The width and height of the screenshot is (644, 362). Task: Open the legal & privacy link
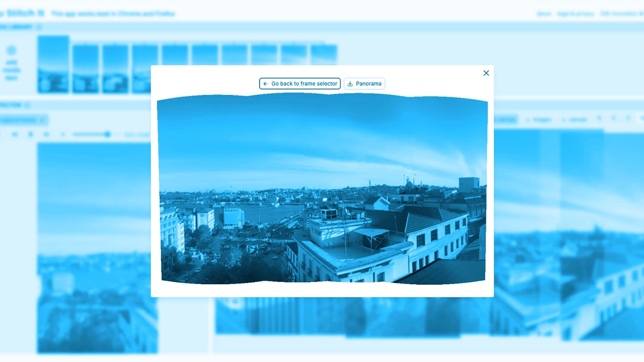point(576,14)
